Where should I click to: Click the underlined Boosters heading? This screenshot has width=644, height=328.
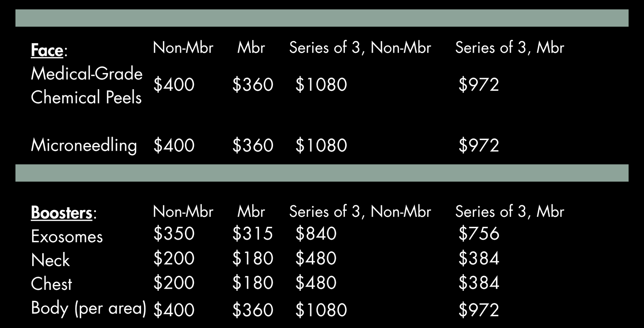pyautogui.click(x=61, y=213)
